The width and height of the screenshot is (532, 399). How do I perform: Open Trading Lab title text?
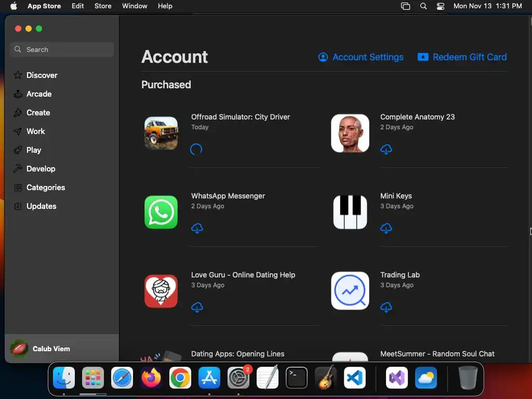400,275
